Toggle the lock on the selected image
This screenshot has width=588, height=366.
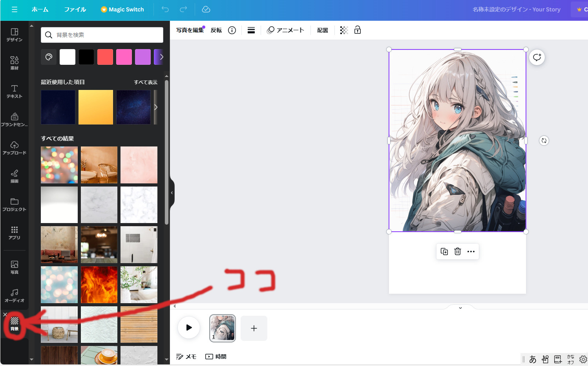[x=358, y=30]
